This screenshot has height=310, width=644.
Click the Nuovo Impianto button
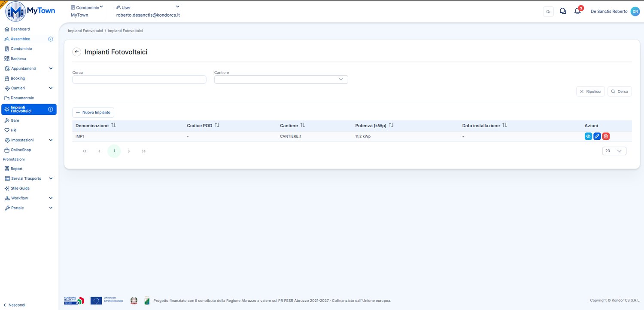click(93, 112)
